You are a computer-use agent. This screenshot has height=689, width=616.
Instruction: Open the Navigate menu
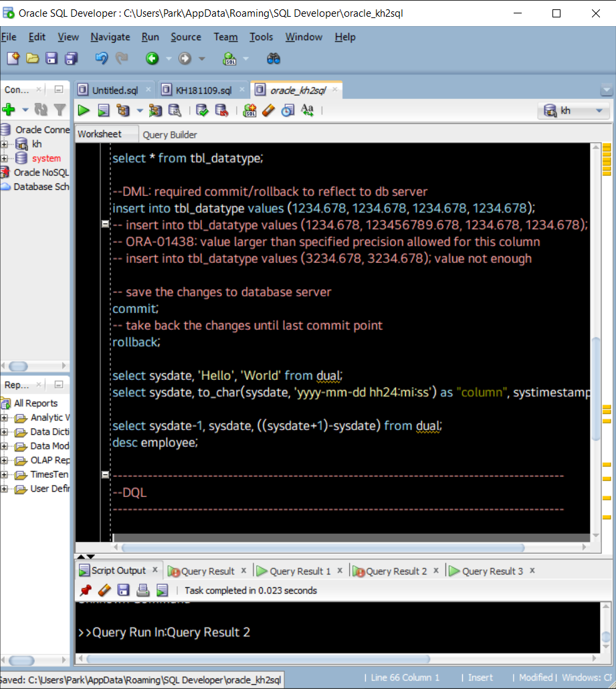pos(110,37)
